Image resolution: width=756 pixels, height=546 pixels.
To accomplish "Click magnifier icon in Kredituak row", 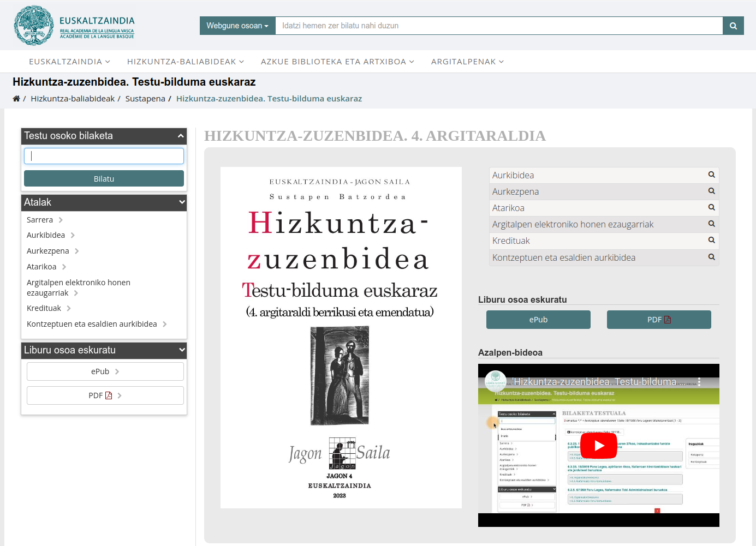I will tap(711, 240).
